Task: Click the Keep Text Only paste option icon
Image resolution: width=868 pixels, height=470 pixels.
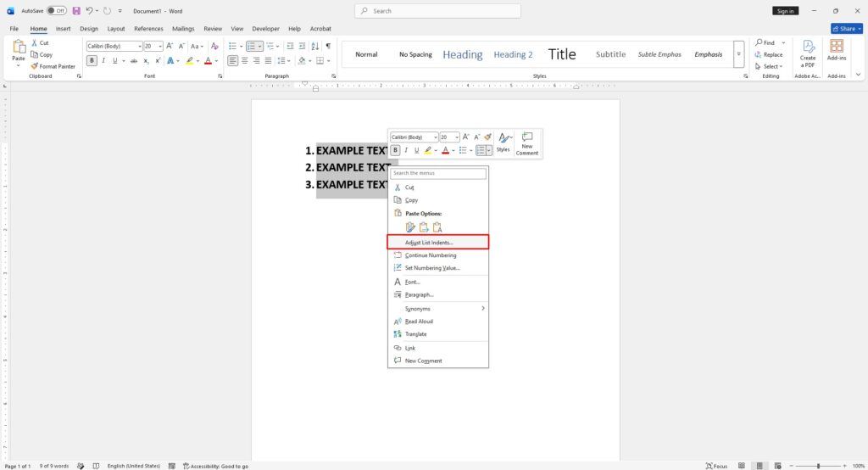Action: click(437, 227)
